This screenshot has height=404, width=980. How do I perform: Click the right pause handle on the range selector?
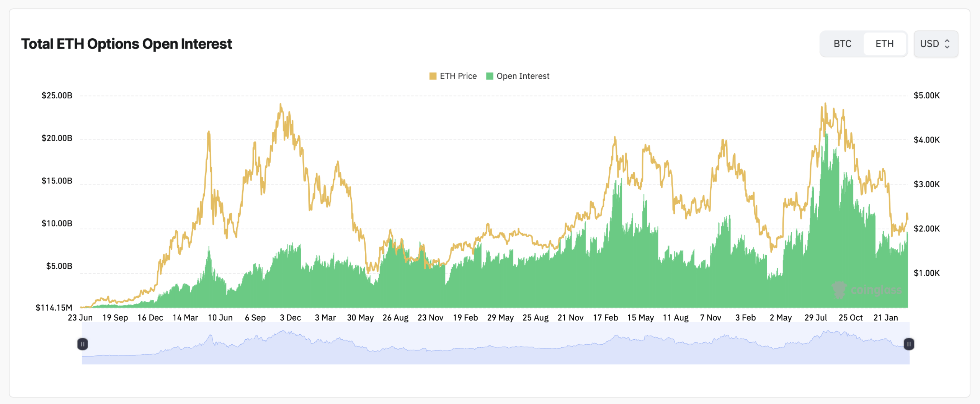tap(908, 344)
